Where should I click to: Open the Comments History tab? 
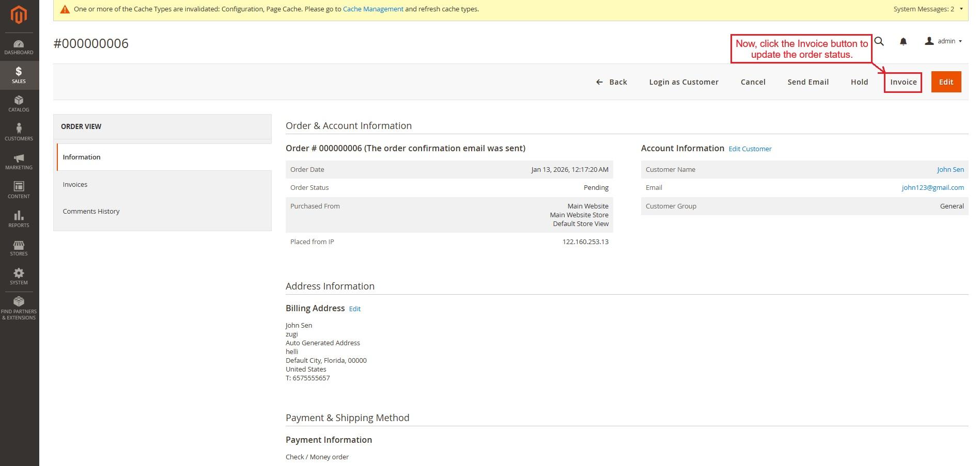tap(91, 211)
